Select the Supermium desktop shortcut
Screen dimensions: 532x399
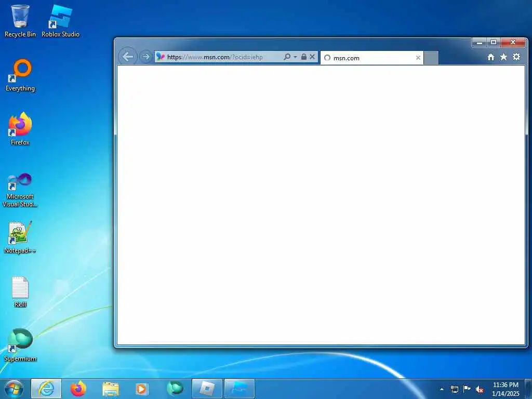point(20,345)
